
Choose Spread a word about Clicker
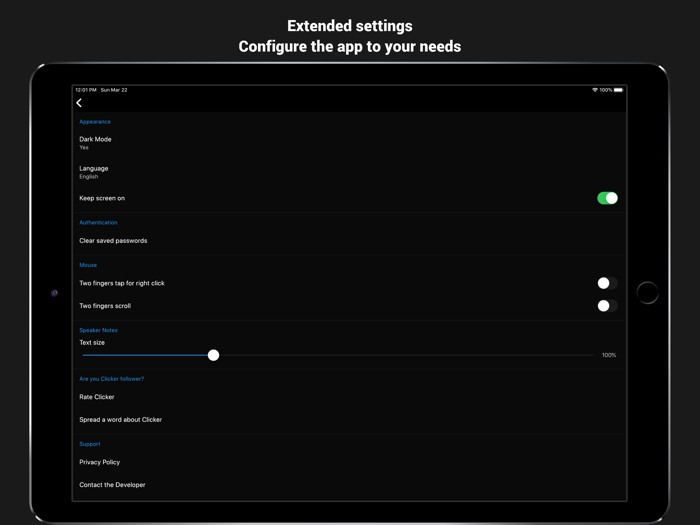(x=120, y=420)
